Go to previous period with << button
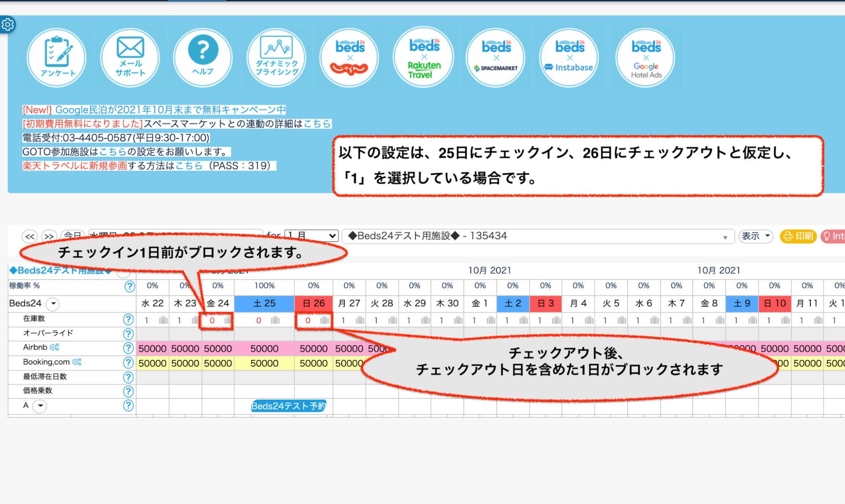Image resolution: width=845 pixels, height=504 pixels. 30,236
